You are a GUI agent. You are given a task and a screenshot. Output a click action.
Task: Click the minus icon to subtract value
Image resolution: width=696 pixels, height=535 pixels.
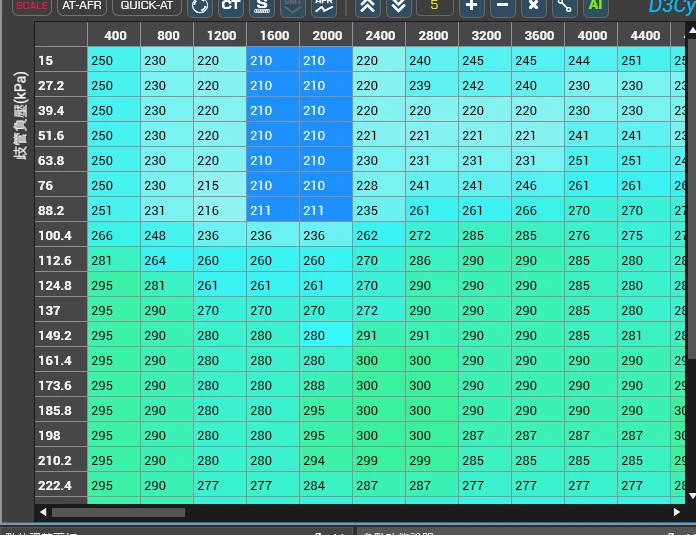coord(502,6)
